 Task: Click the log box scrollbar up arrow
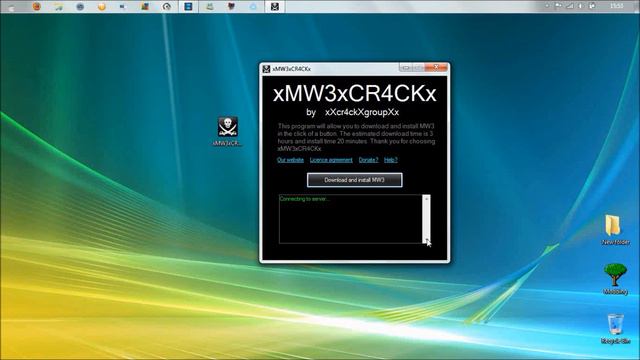point(426,198)
